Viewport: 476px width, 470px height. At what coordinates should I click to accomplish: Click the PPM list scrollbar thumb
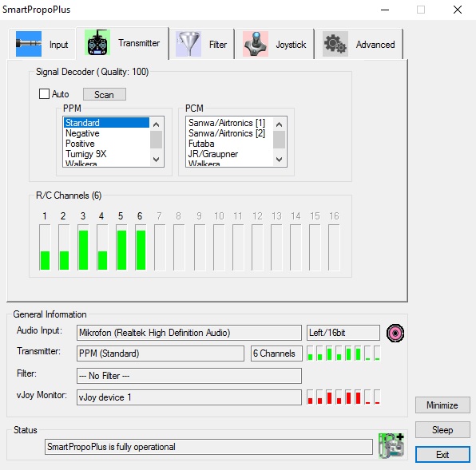click(x=156, y=140)
